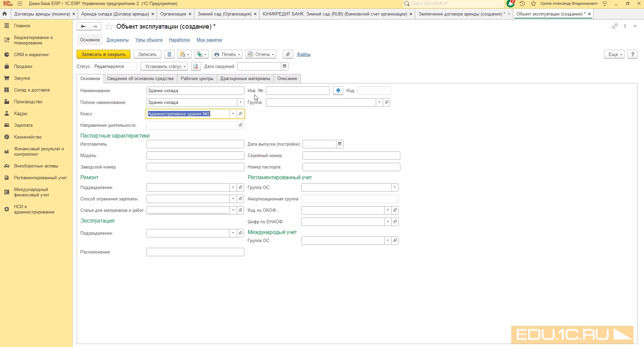Image resolution: width=644 pixels, height=347 pixels.
Task: Click the home page icon in tab bar
Action: pyautogui.click(x=5, y=14)
